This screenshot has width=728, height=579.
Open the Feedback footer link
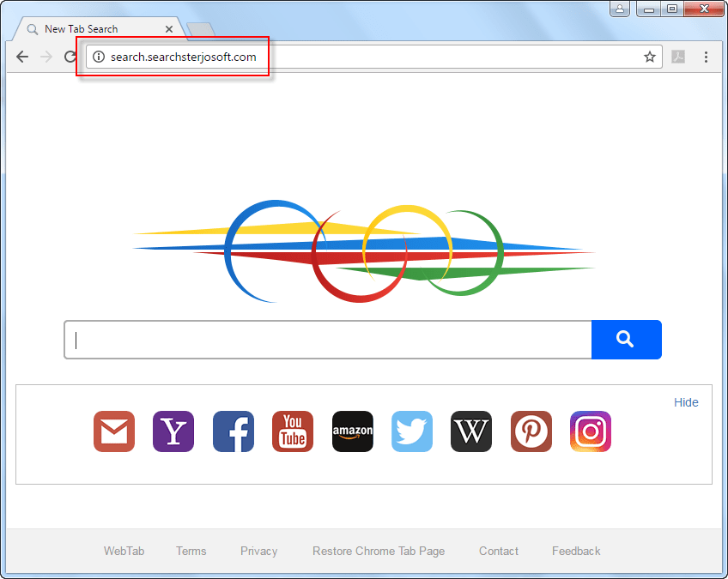[576, 552]
